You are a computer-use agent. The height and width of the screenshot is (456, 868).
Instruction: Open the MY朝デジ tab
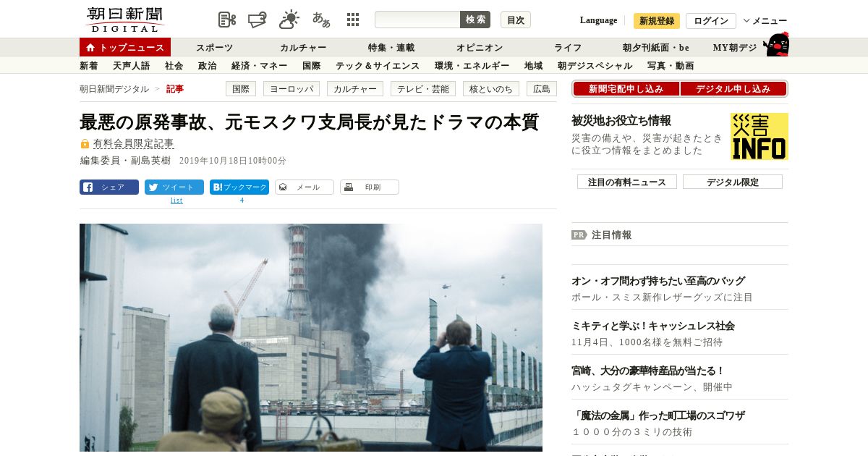click(735, 48)
